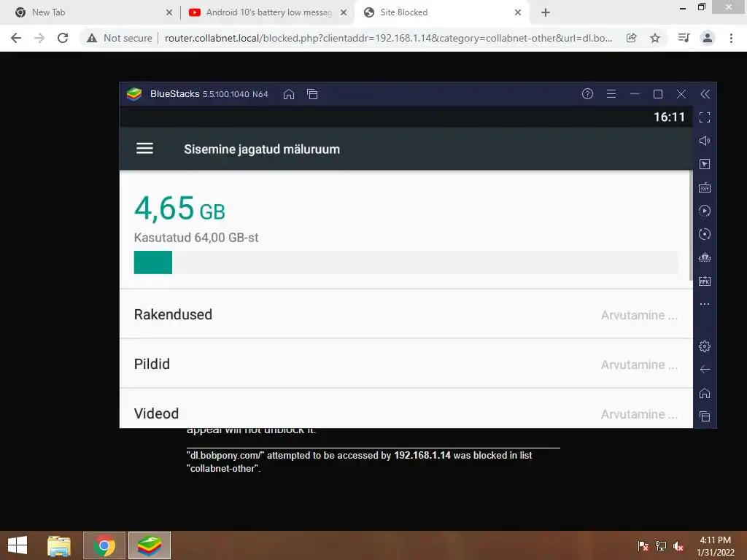This screenshot has height=560, width=747.
Task: Click the play-circle macro icon in BlueStacks sidebar
Action: pos(705,211)
